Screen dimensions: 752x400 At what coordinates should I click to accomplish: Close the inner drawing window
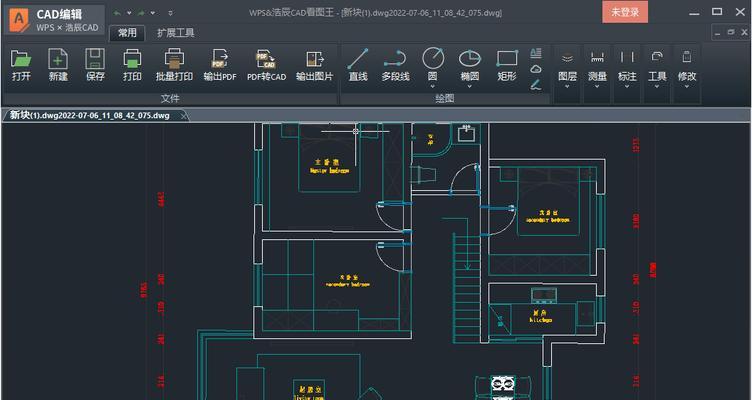pyautogui.click(x=744, y=33)
